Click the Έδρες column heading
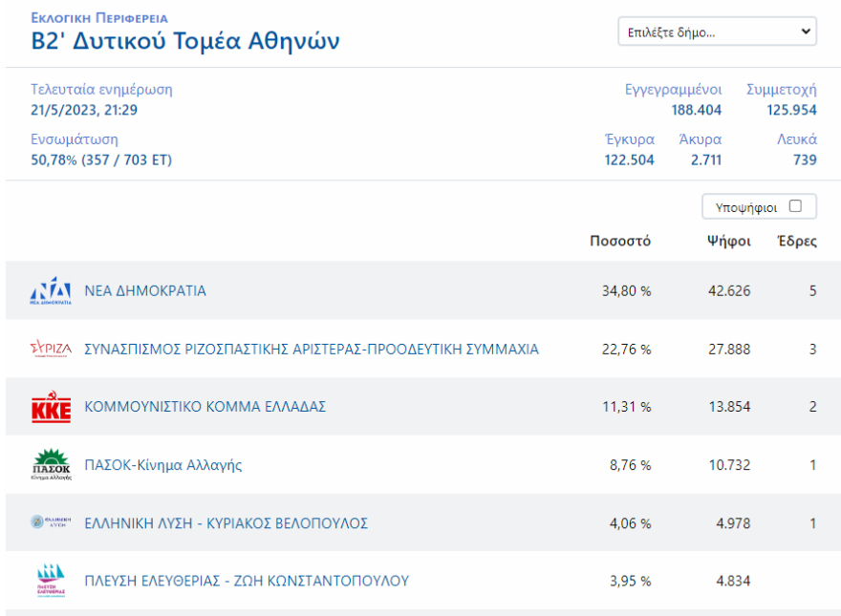The width and height of the screenshot is (841, 616). pos(797,242)
